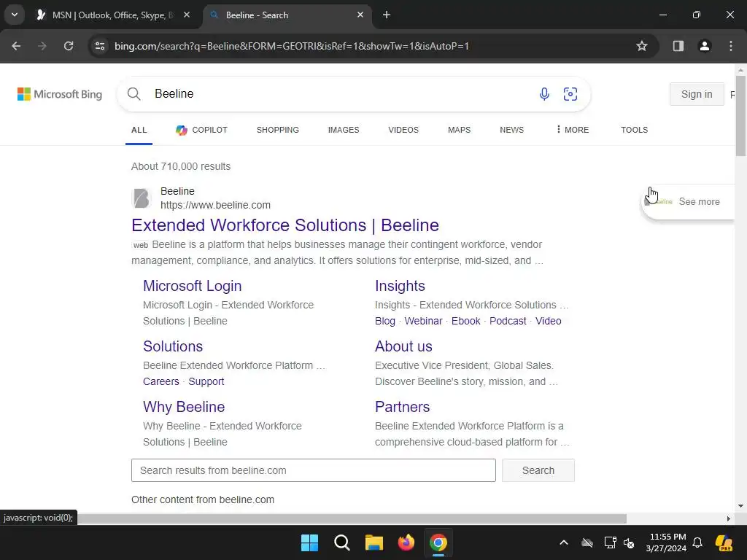747x560 pixels.
Task: Click the Chrome taskbar icon
Action: click(438, 542)
